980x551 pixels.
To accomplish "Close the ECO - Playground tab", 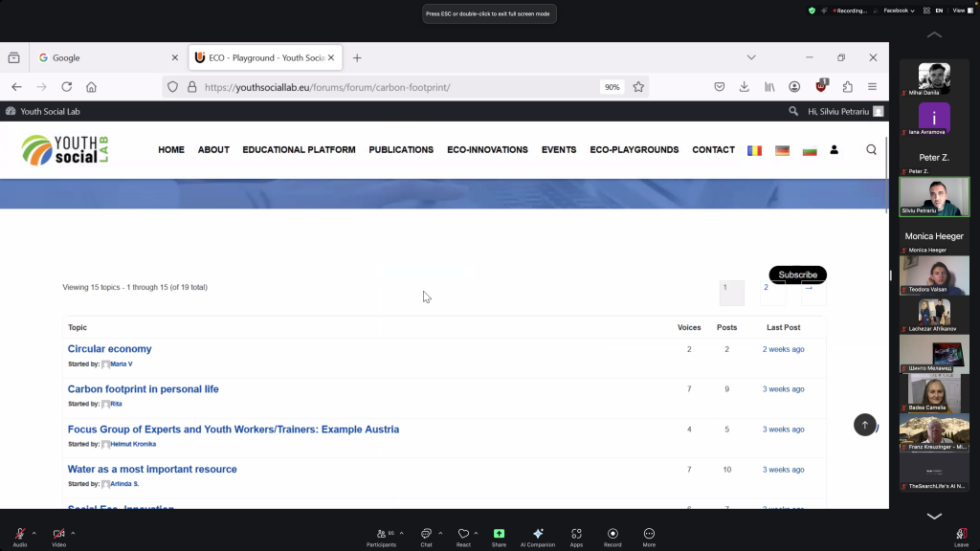I will coord(331,57).
